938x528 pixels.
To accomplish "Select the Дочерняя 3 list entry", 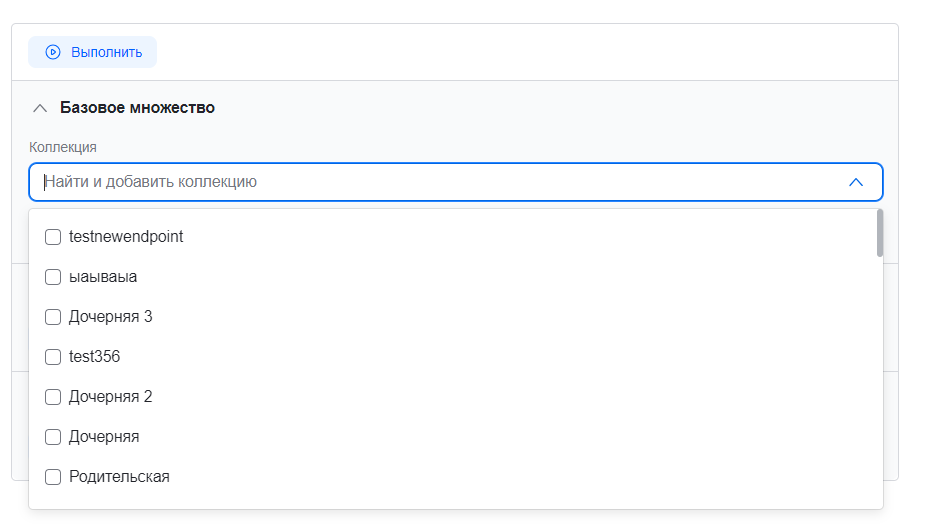I will coord(111,317).
